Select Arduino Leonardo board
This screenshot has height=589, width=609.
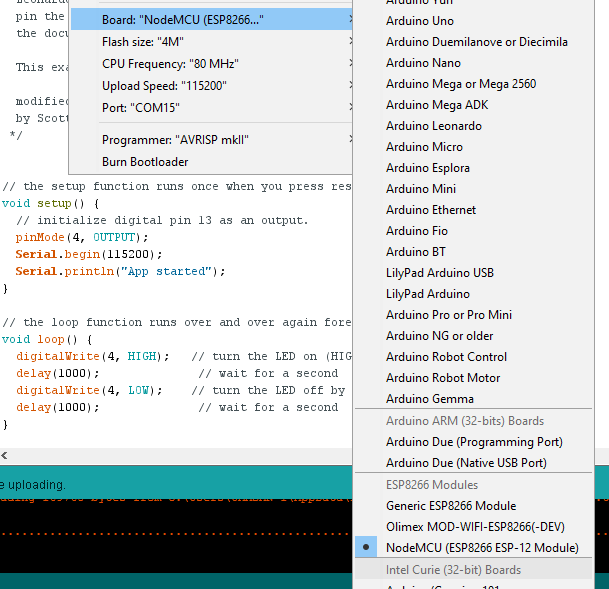pos(474,125)
